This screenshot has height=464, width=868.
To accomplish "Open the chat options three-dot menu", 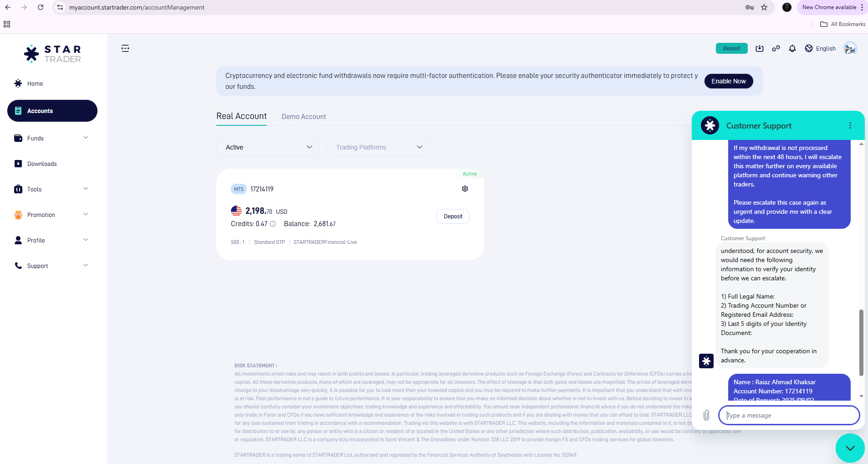I will tap(850, 125).
